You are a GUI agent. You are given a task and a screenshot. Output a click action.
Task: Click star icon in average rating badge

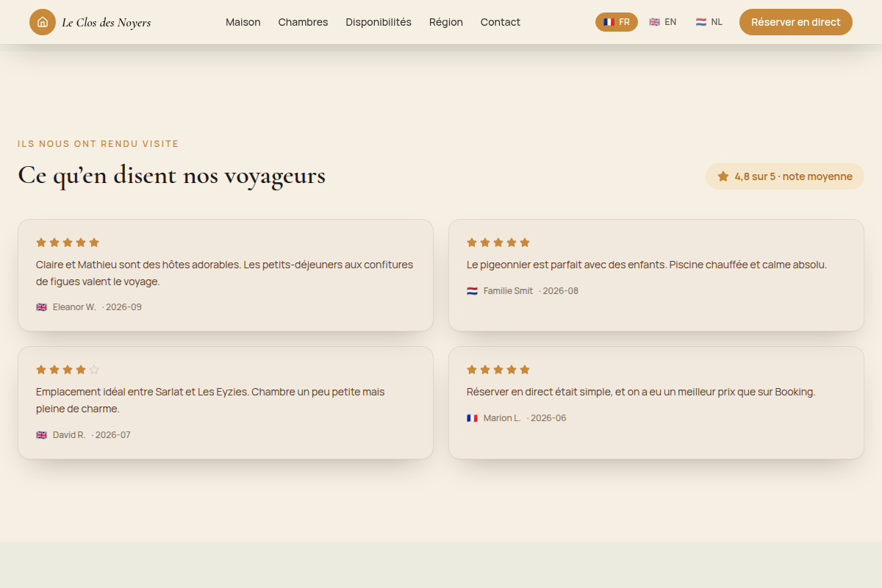[723, 176]
